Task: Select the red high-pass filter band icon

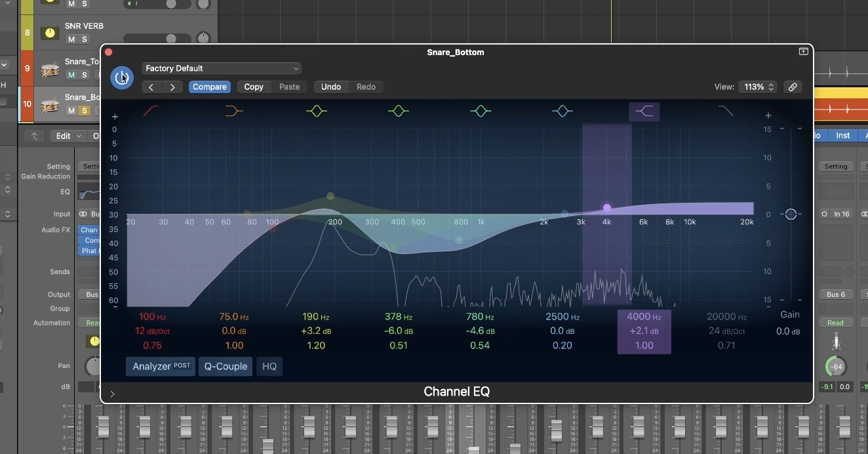Action: click(x=151, y=110)
